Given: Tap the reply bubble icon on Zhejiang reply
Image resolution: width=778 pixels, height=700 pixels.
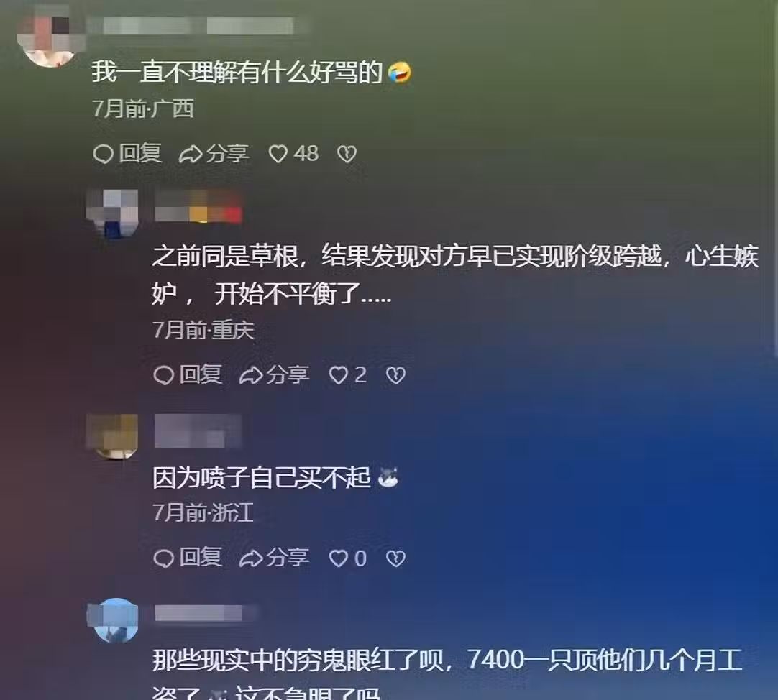Looking at the screenshot, I should 164,558.
